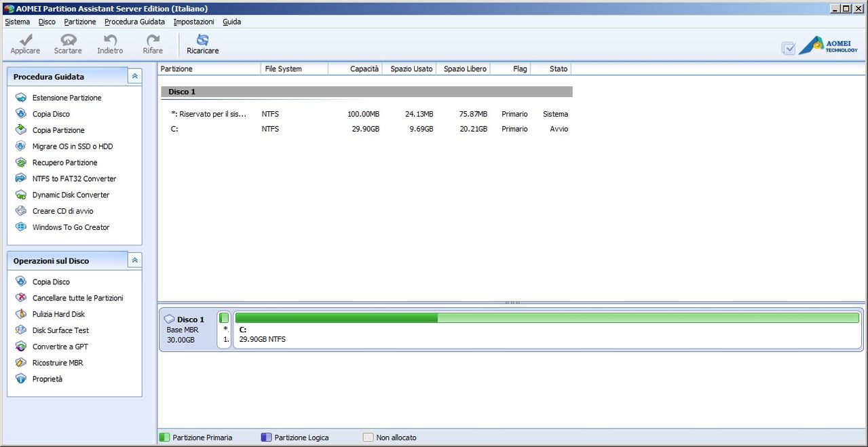Screen dimensions: 868x447
Task: Click Migrare OS in SSD o HDD icon
Action: [x=21, y=147]
